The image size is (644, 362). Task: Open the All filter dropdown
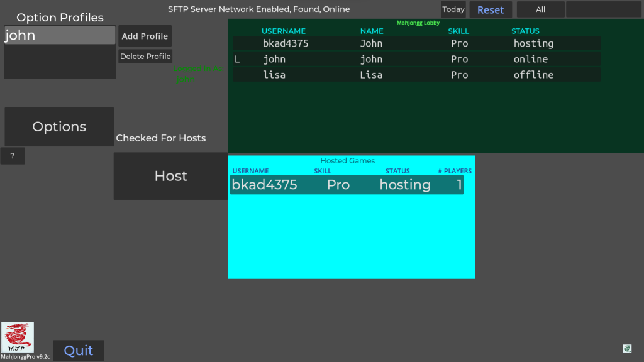coord(540,9)
